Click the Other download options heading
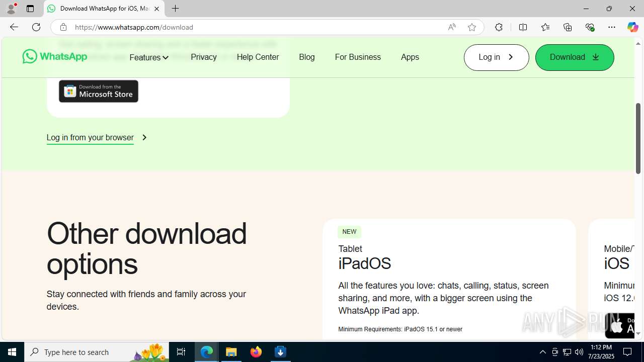Image resolution: width=644 pixels, height=362 pixels. point(147,248)
